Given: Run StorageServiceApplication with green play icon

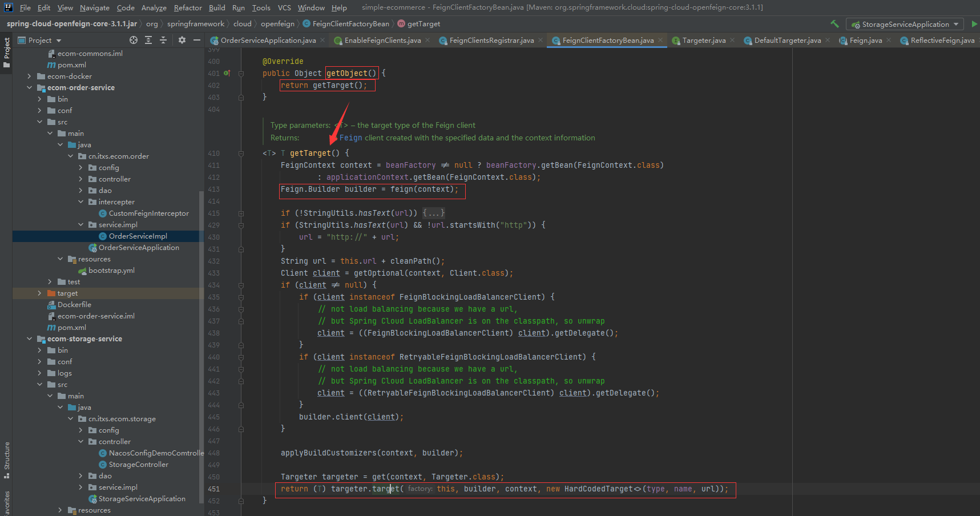Looking at the screenshot, I should 974,24.
